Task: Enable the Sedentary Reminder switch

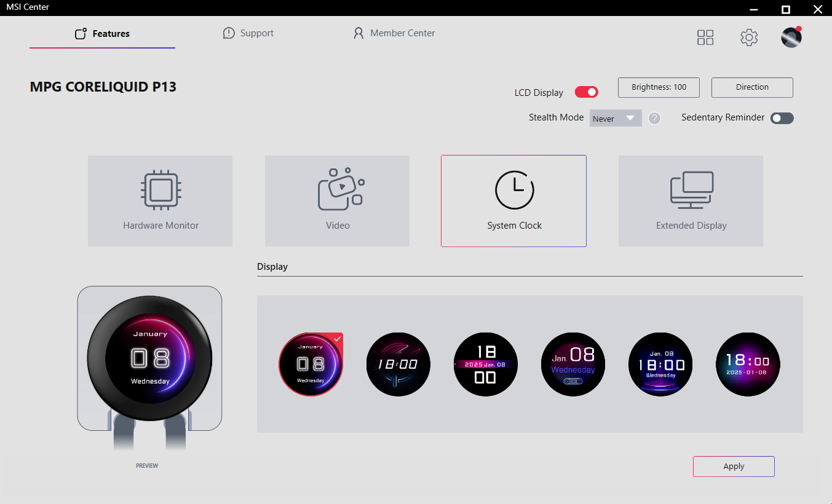Action: pos(782,118)
